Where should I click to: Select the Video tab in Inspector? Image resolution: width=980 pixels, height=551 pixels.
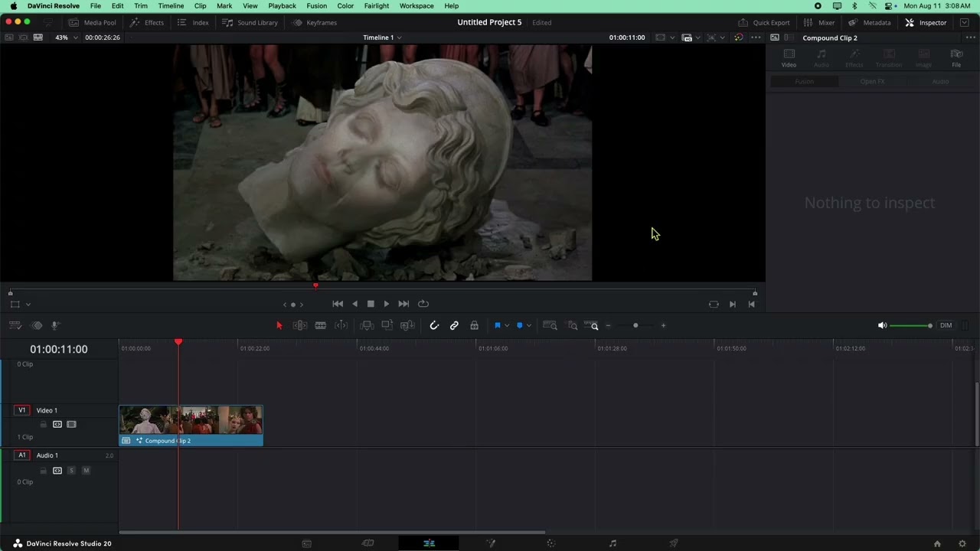pyautogui.click(x=789, y=58)
